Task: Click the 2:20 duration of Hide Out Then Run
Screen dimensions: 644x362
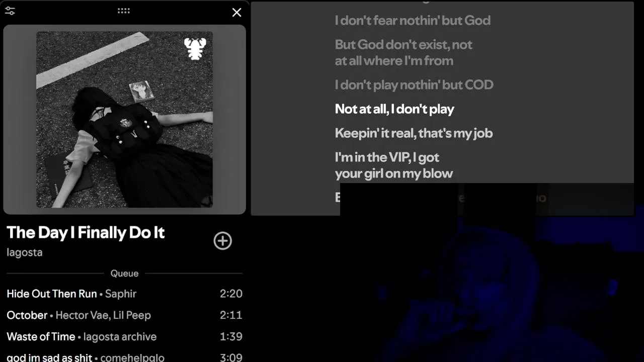Action: point(231,294)
